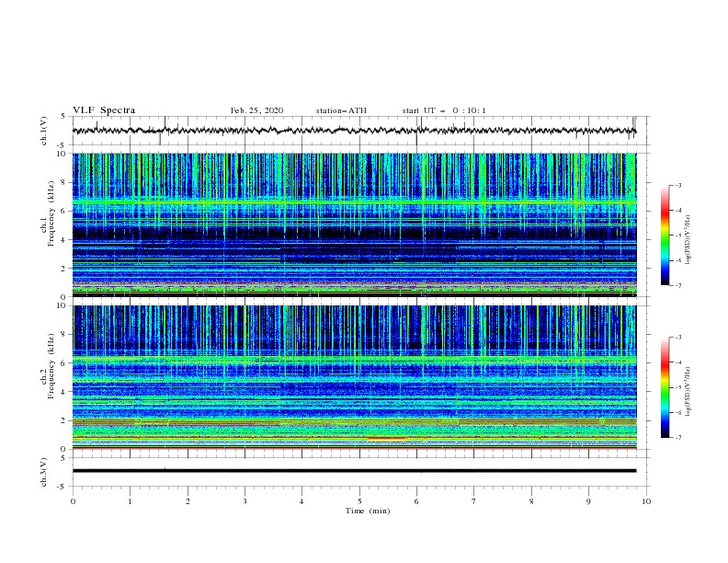This screenshot has height=563, width=728.
Task: Click the time axis tick label "8"
Action: [x=531, y=501]
